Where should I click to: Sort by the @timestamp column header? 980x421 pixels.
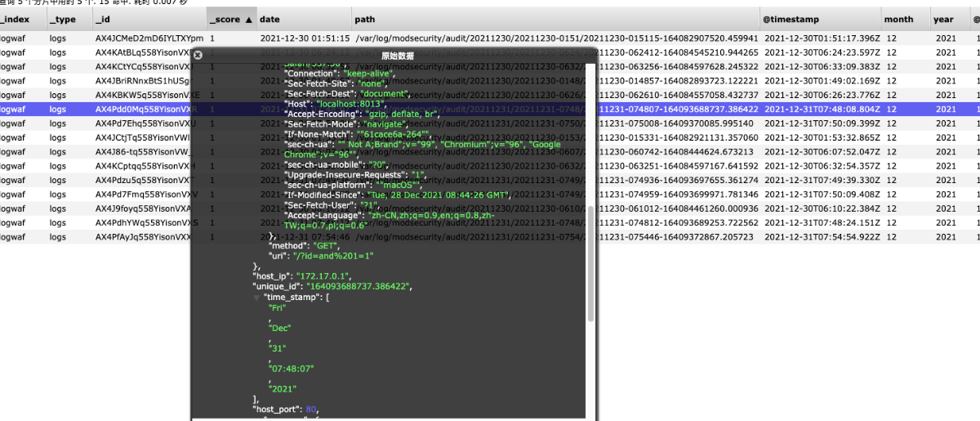(821, 19)
